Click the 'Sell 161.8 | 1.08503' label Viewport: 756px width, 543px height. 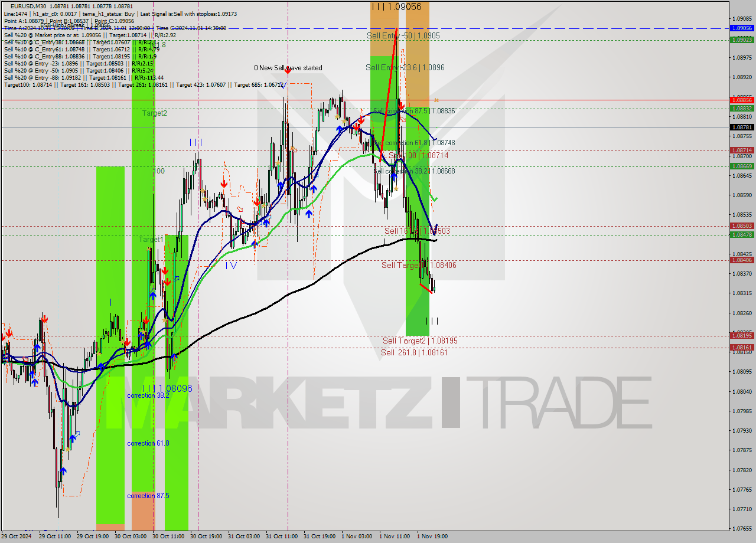[417, 231]
